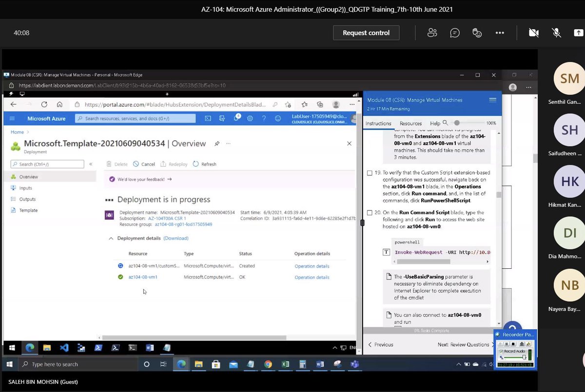Unmute the microphone in Teams
585x392 pixels.
[x=556, y=33]
